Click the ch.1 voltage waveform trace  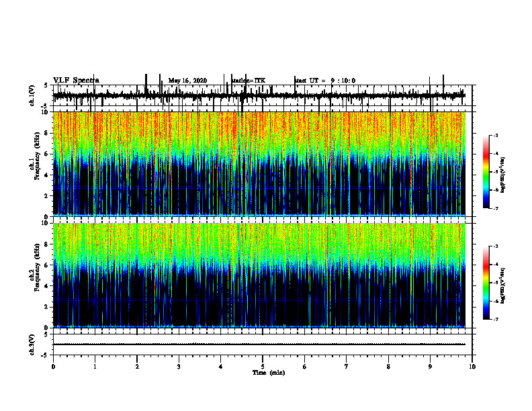pos(259,95)
